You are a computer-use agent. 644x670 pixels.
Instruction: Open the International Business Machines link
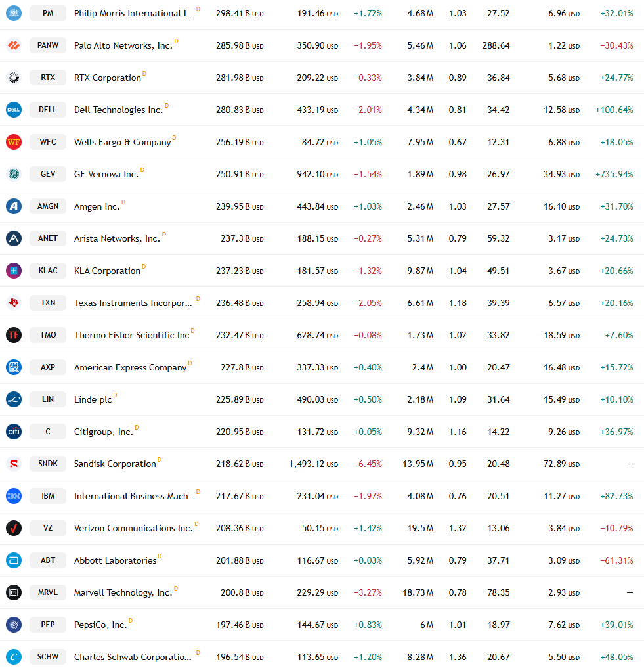[x=134, y=497]
